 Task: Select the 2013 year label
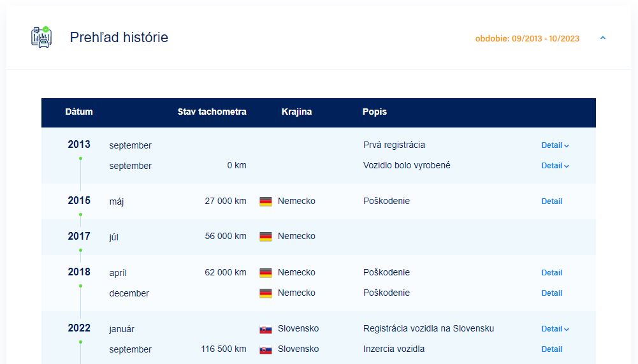coord(79,145)
